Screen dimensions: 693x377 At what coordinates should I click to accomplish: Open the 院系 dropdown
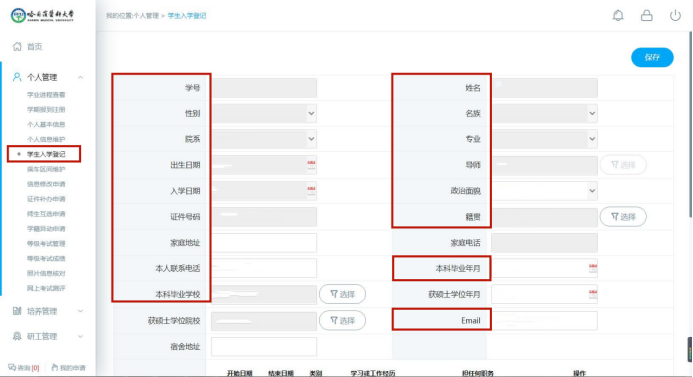pyautogui.click(x=264, y=139)
